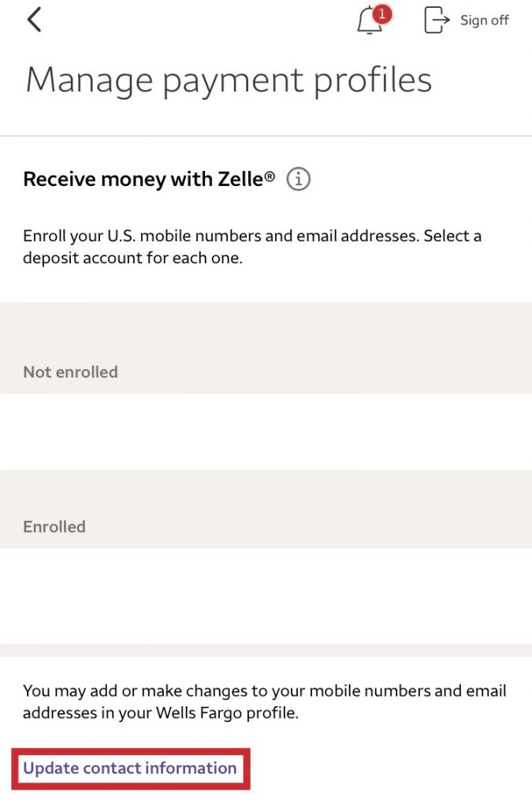Image resolution: width=532 pixels, height=807 pixels.
Task: View alerts by tapping the bell with badge
Action: pyautogui.click(x=367, y=22)
